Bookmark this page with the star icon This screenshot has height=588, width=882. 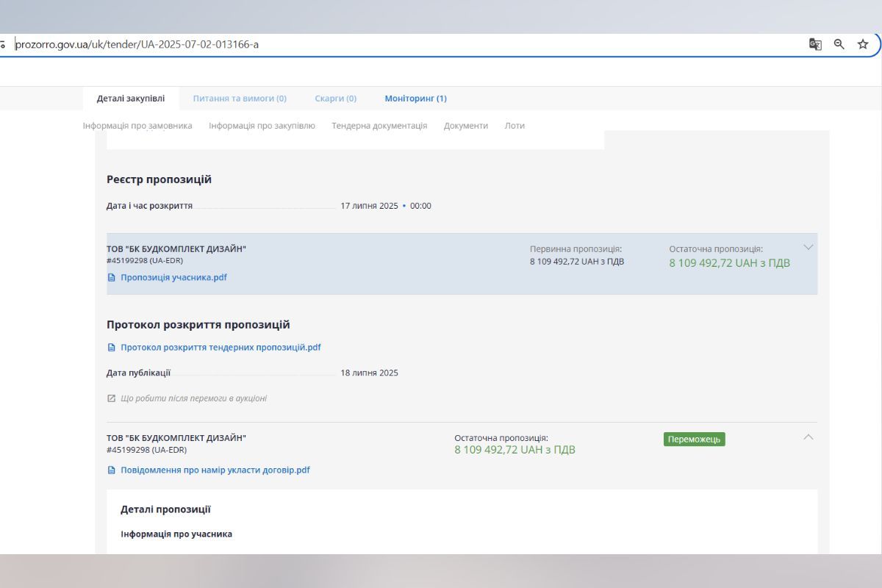coord(863,44)
